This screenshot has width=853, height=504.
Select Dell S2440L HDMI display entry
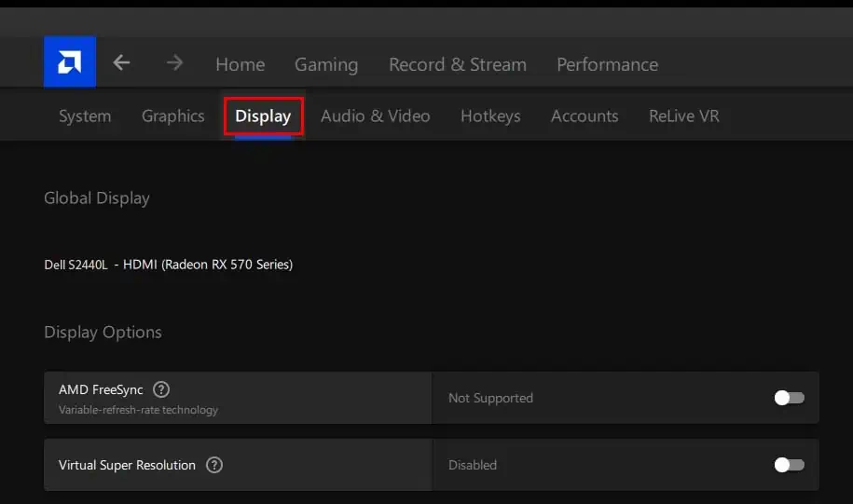click(168, 265)
